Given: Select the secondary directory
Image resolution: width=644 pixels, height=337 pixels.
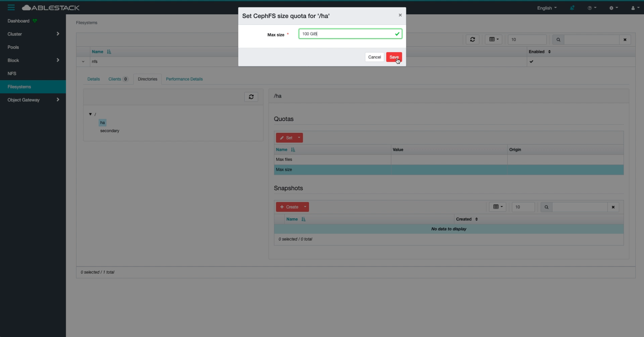Looking at the screenshot, I should pos(109,131).
